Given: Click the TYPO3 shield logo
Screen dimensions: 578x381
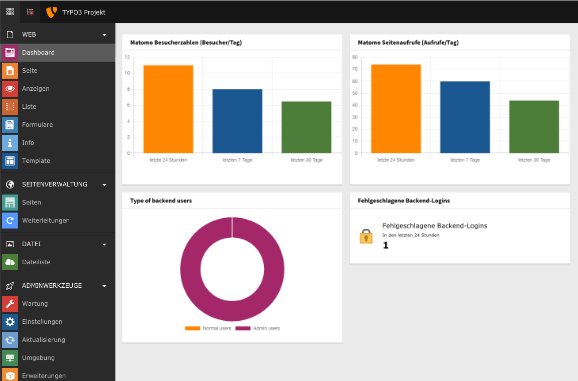Looking at the screenshot, I should [51, 12].
